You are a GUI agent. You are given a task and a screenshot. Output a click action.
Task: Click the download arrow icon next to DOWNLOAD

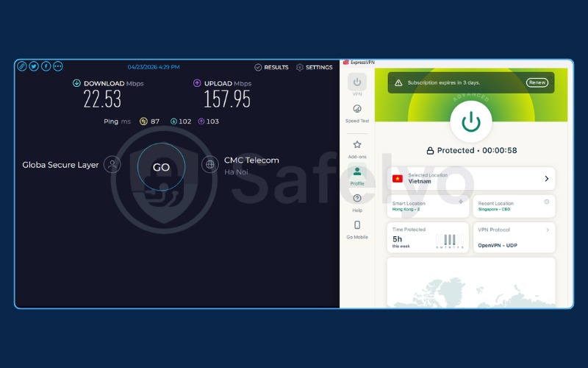click(x=76, y=83)
